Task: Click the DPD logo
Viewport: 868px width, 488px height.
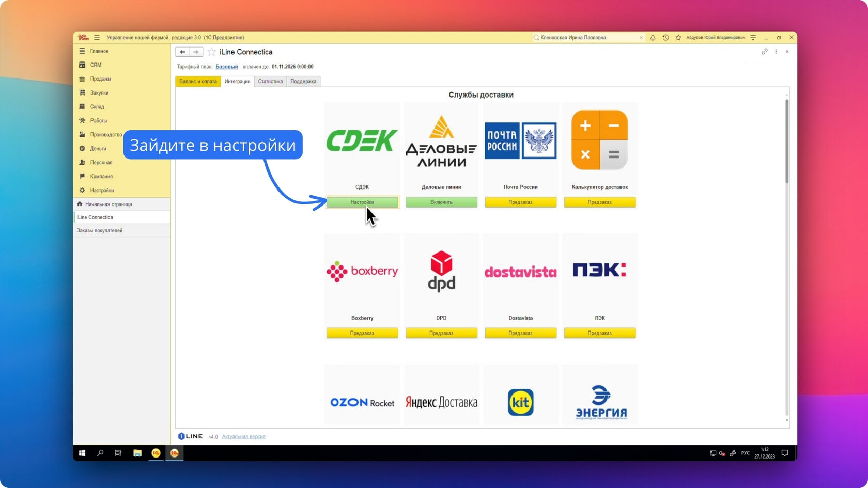Action: pos(441,271)
